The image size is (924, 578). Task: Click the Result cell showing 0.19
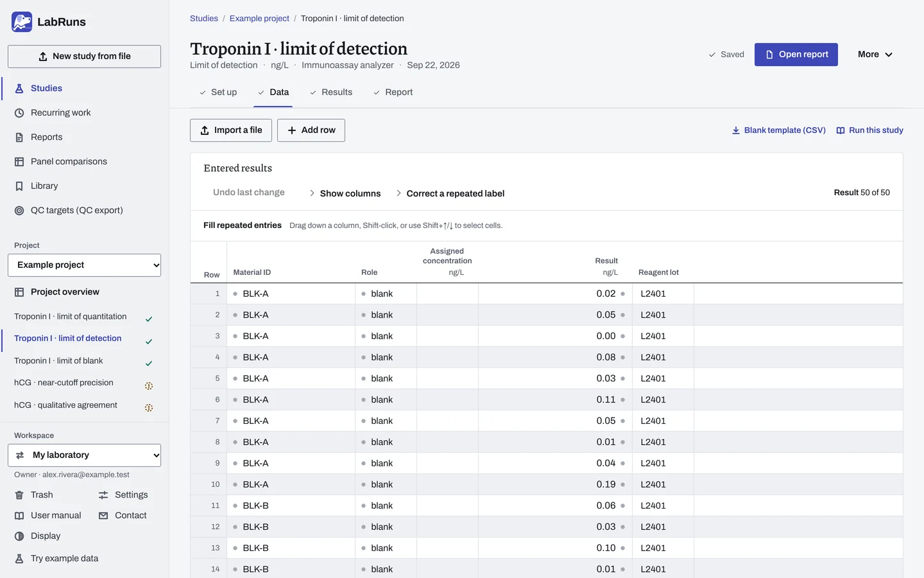pyautogui.click(x=555, y=484)
